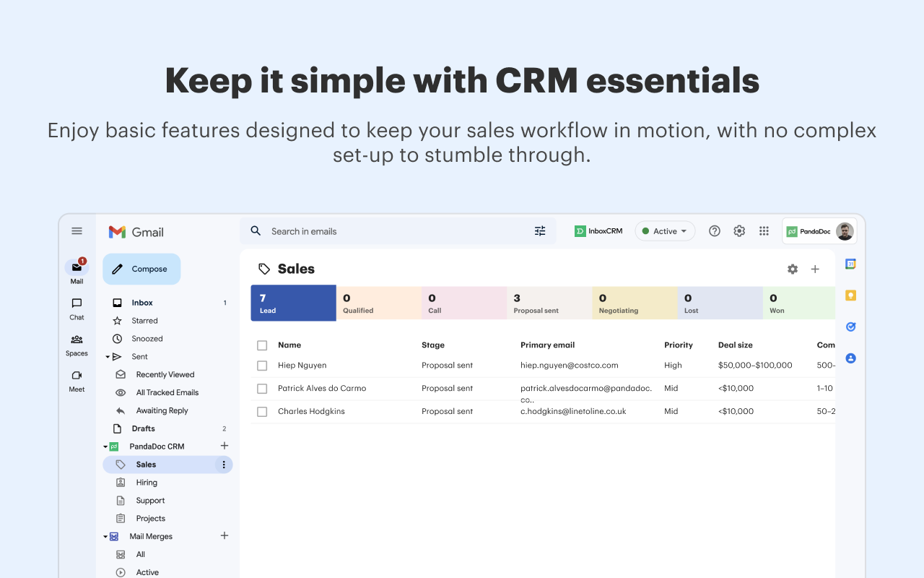Check the Charles Hodgkins row checkbox
The image size is (924, 578).
(262, 412)
